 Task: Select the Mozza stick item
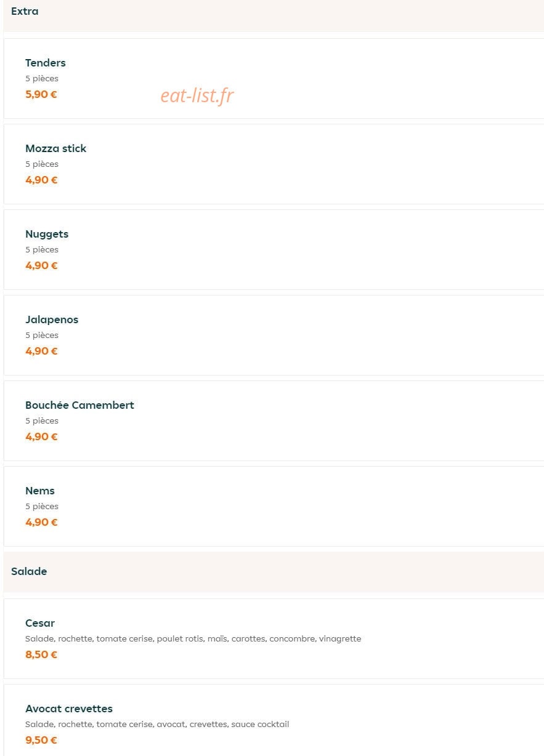click(274, 164)
